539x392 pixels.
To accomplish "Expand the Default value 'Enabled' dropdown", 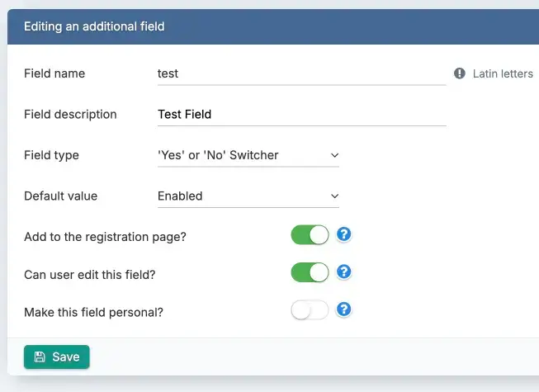I will [248, 196].
